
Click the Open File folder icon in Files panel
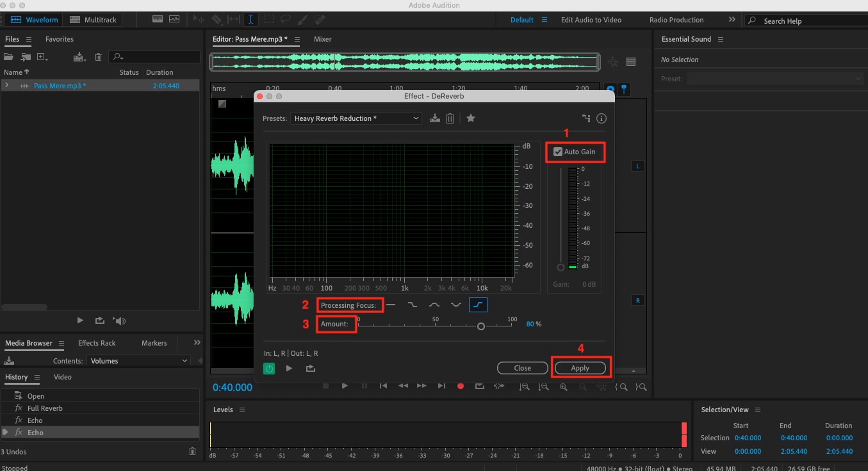coord(9,57)
